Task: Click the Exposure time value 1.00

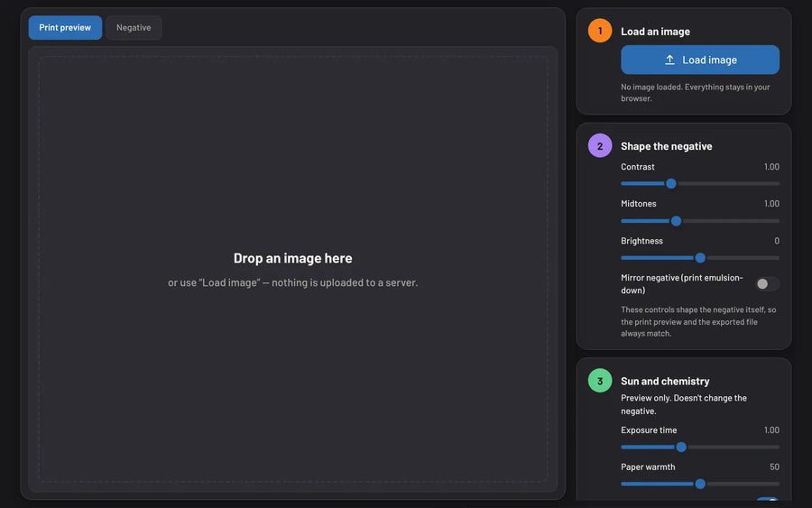Action: (x=771, y=429)
